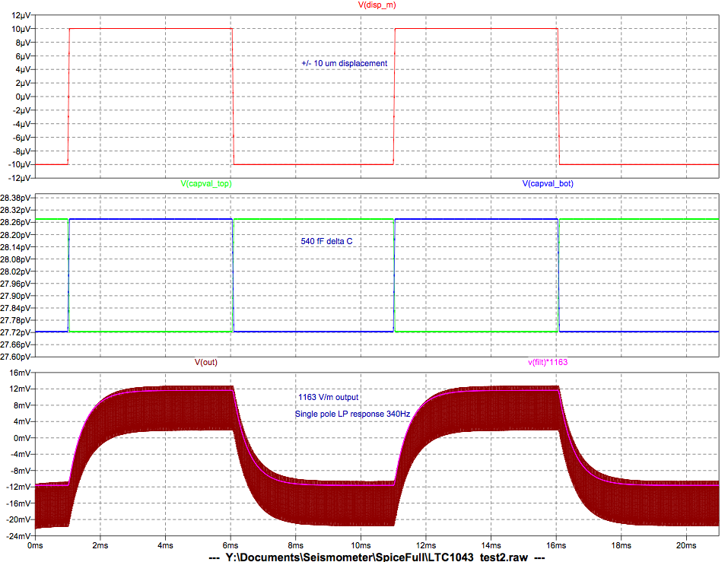Screen dimensions: 728x562
Task: Select the V(disp_m) trace label
Action: pyautogui.click(x=377, y=5)
